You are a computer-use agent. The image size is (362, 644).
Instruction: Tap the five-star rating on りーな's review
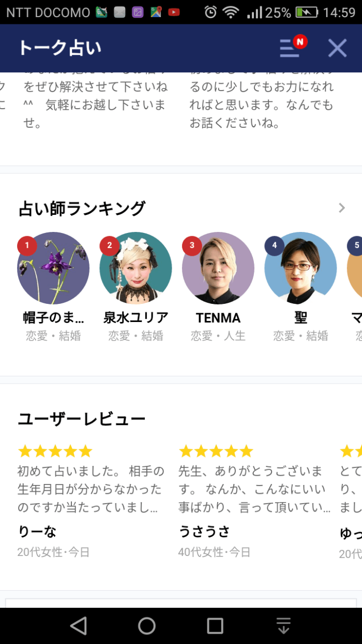click(x=55, y=451)
